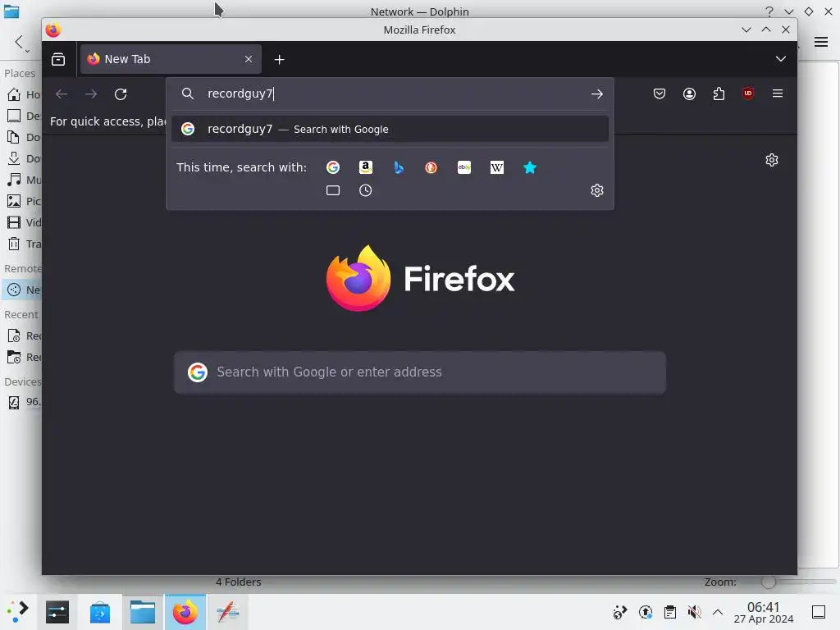Viewport: 840px width, 630px height.
Task: Open Home in Dolphin Places panel
Action: (21, 95)
